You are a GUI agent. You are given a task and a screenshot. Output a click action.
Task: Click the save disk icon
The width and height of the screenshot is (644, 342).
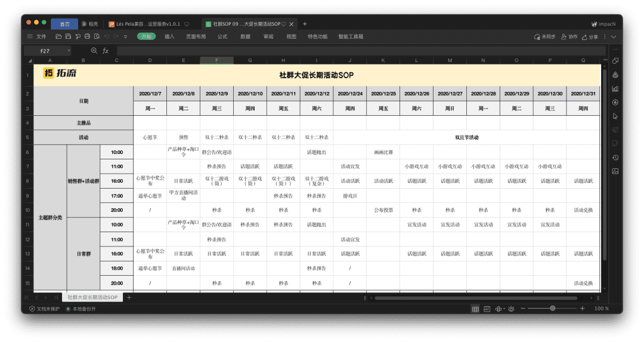coord(68,36)
